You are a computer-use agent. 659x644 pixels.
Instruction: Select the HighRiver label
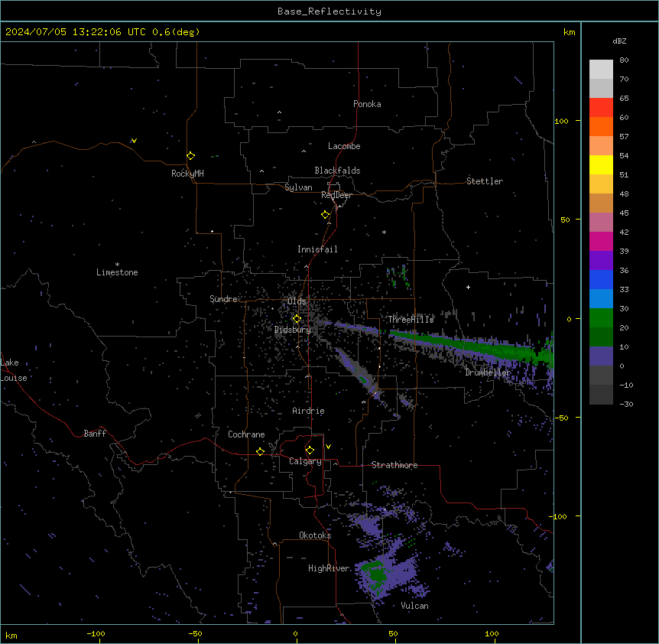pos(329,568)
